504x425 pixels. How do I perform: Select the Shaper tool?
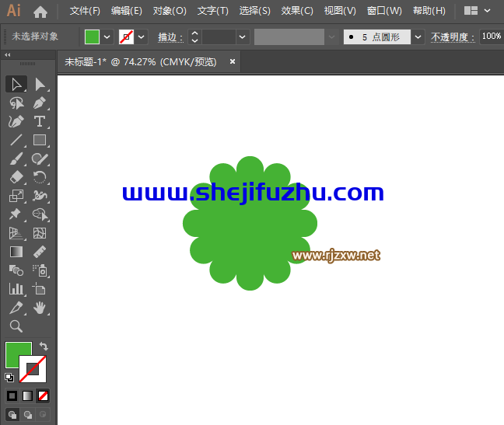point(40,159)
